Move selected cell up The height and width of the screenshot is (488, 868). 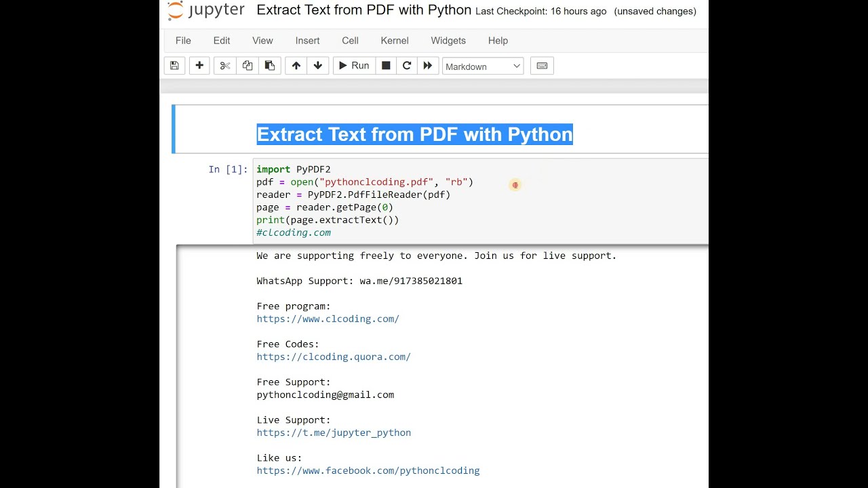click(296, 66)
